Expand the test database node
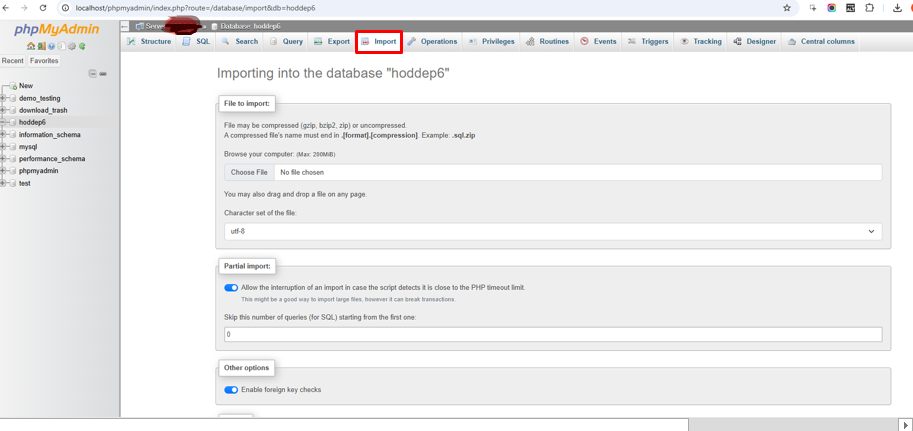 (x=3, y=183)
